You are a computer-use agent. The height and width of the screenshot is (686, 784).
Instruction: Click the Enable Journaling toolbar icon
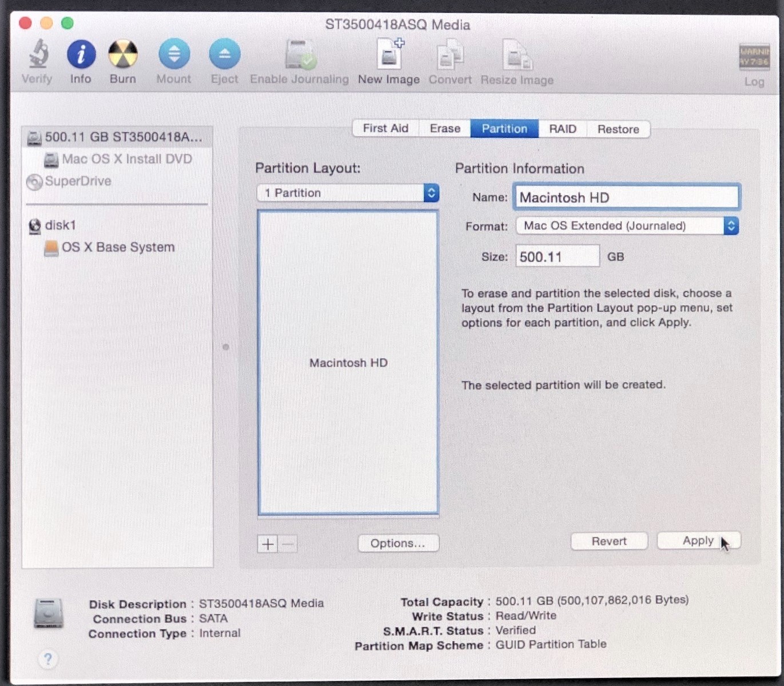pos(300,54)
